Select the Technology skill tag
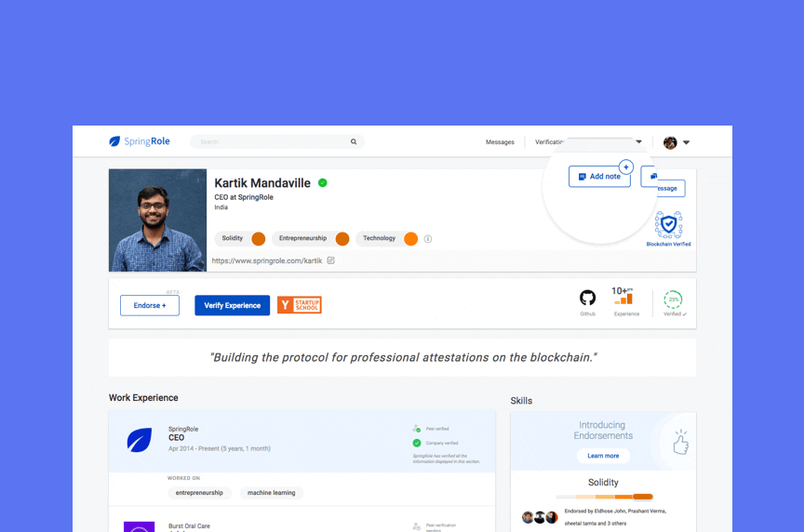This screenshot has width=804, height=532. [x=386, y=238]
